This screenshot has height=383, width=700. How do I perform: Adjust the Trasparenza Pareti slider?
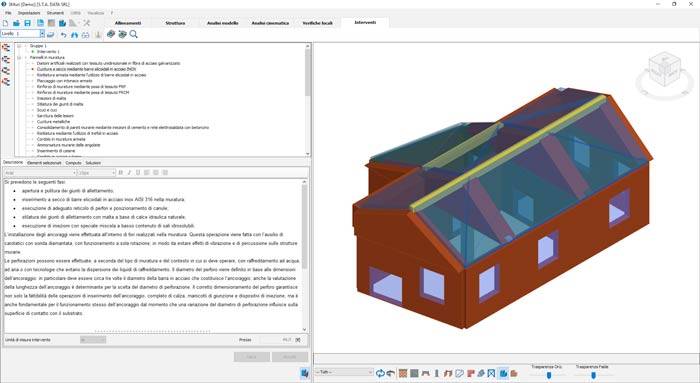pyautogui.click(x=593, y=375)
